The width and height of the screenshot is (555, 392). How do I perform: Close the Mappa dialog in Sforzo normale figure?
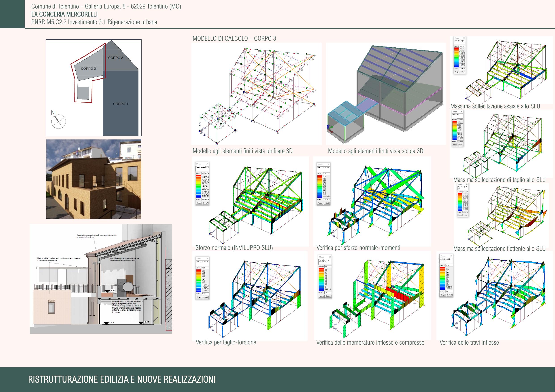click(x=207, y=164)
